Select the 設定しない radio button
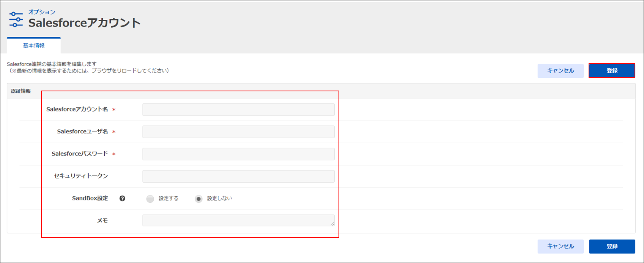This screenshot has width=644, height=263. tap(198, 199)
